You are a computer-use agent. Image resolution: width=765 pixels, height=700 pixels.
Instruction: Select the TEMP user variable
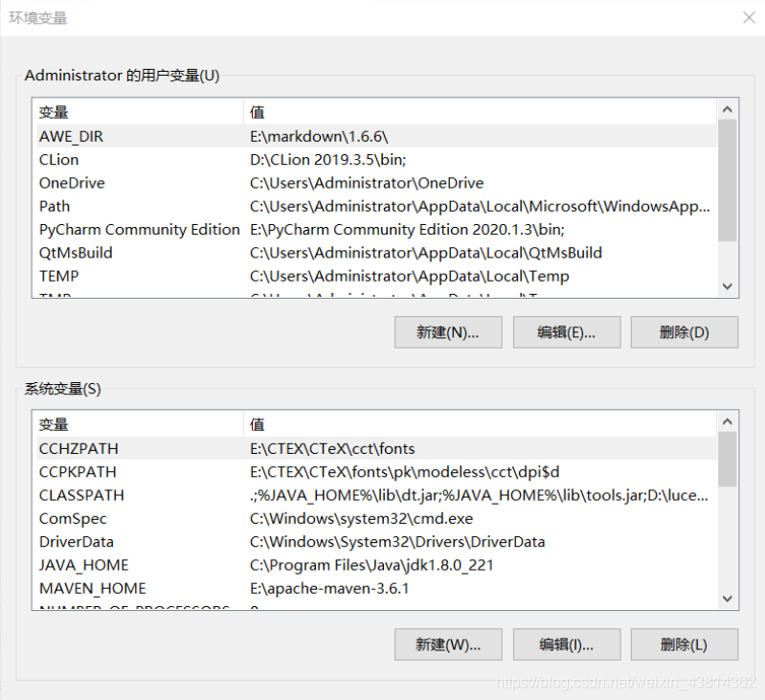click(376, 276)
